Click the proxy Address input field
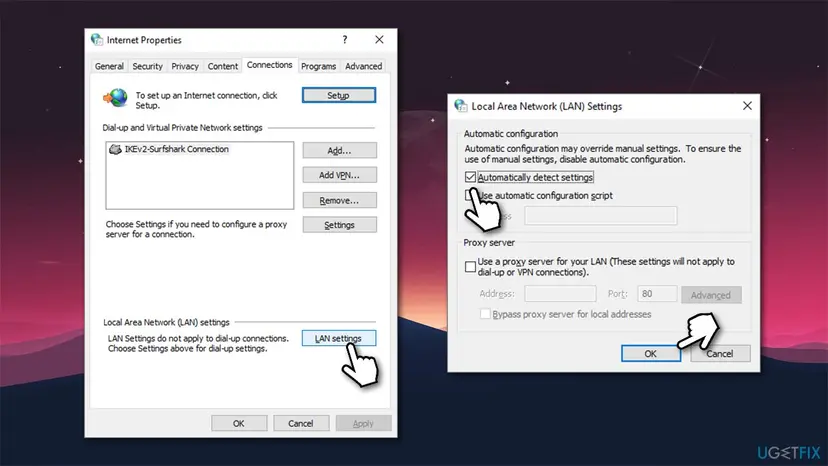 click(560, 294)
